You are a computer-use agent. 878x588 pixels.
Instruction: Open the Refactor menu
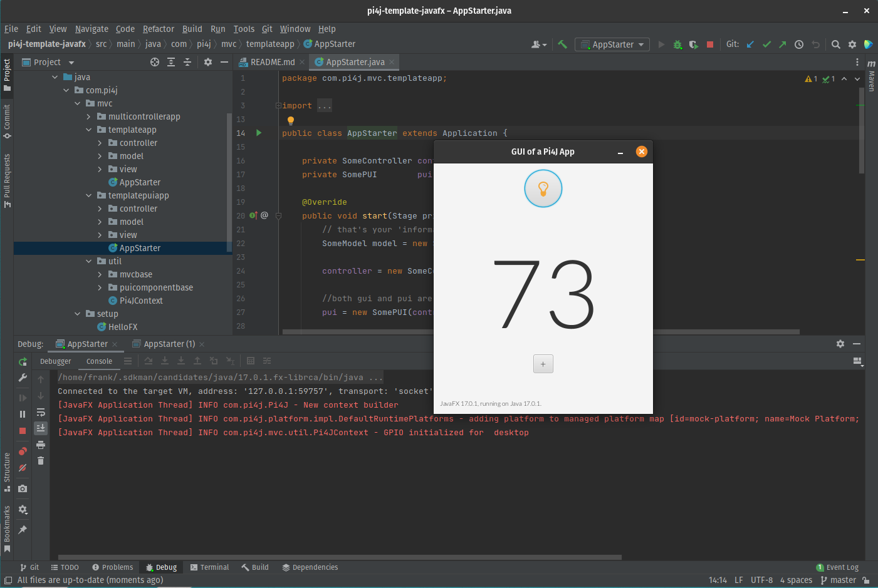point(158,29)
